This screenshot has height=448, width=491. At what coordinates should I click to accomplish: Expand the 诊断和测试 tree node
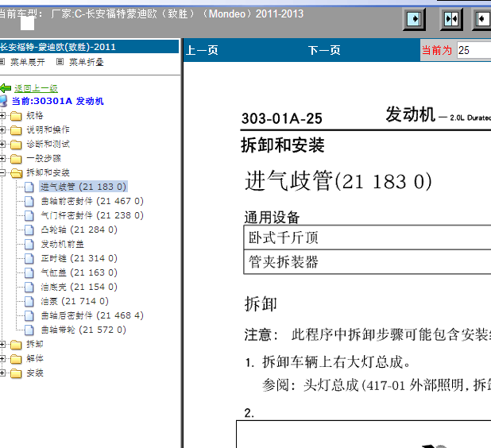(2, 144)
